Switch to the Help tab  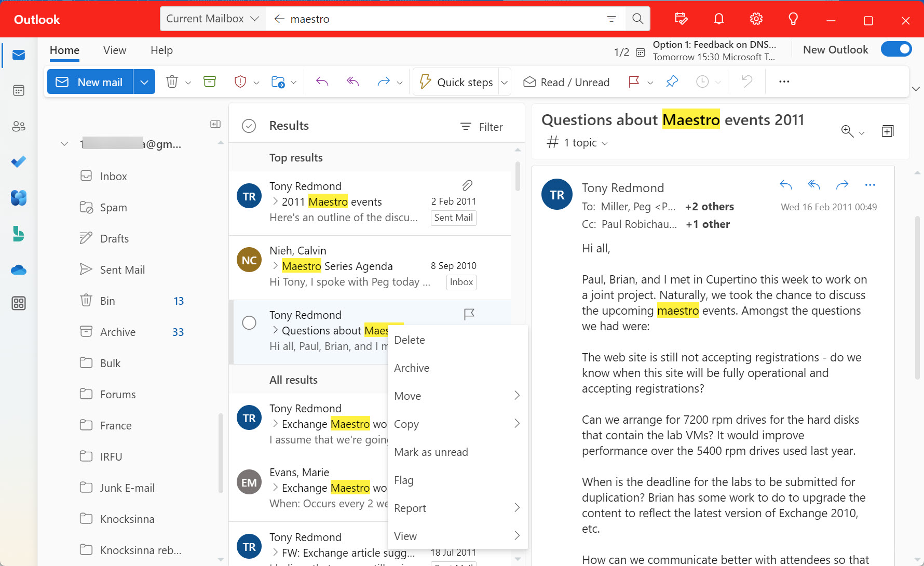point(161,50)
